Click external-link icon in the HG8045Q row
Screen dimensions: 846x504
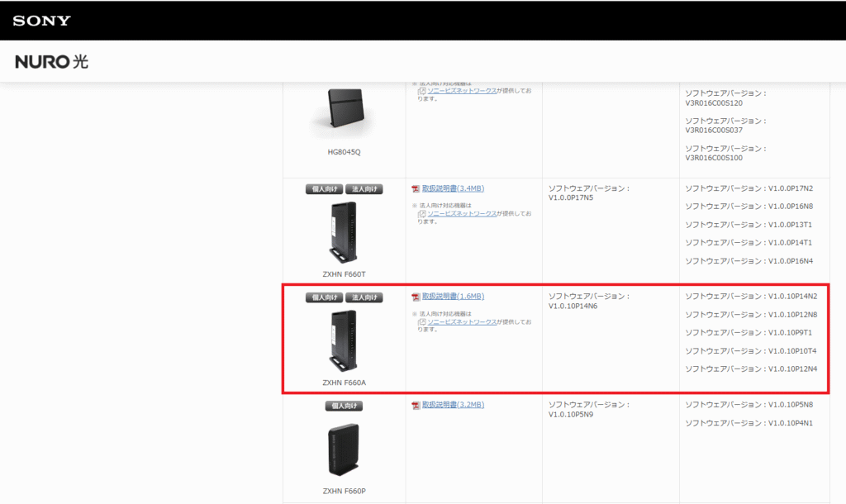pos(422,91)
